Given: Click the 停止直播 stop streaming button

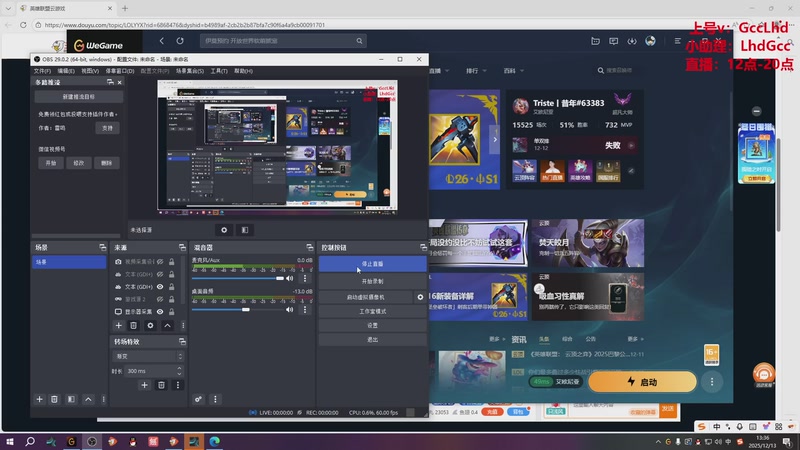Looking at the screenshot, I should click(372, 264).
